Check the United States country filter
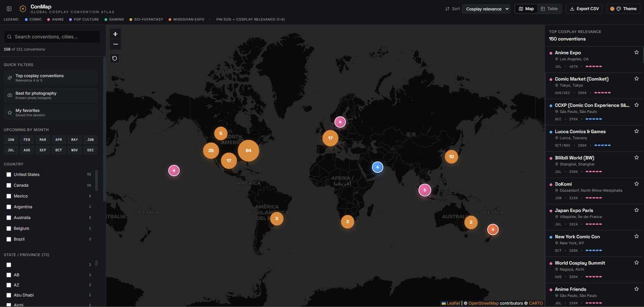This screenshot has height=307, width=644. pyautogui.click(x=9, y=175)
